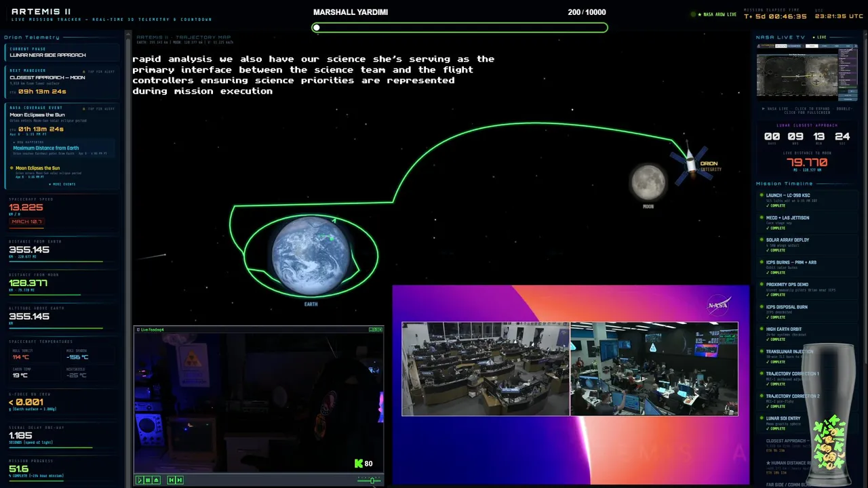
Task: Click the Earth globe on the trajectory map
Action: [x=311, y=256]
